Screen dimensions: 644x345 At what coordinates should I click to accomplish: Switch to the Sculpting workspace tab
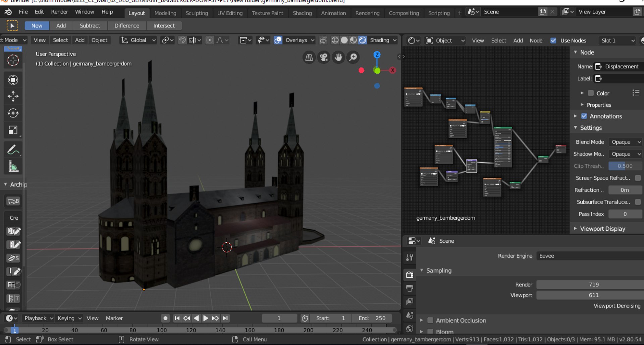click(197, 13)
